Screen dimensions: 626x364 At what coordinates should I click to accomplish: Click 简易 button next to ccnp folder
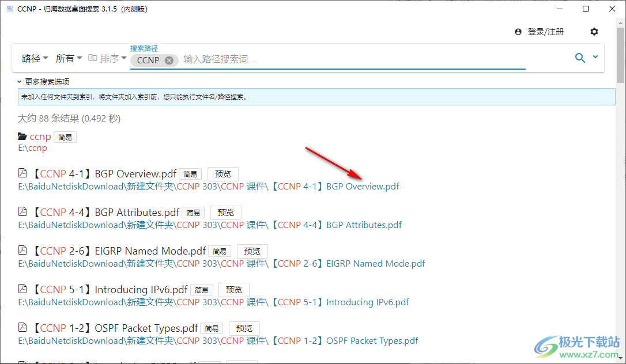coord(65,137)
